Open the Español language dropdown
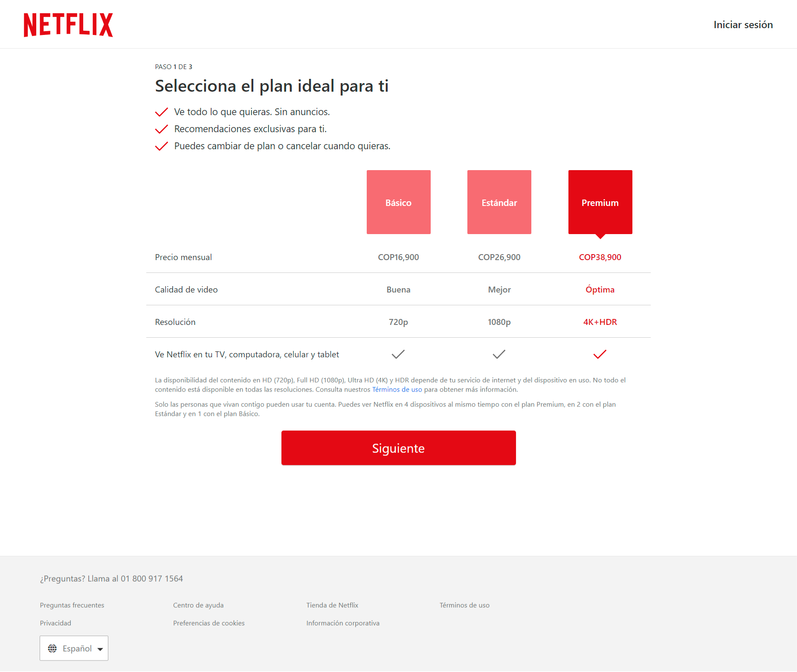The width and height of the screenshot is (797, 672). (x=74, y=648)
